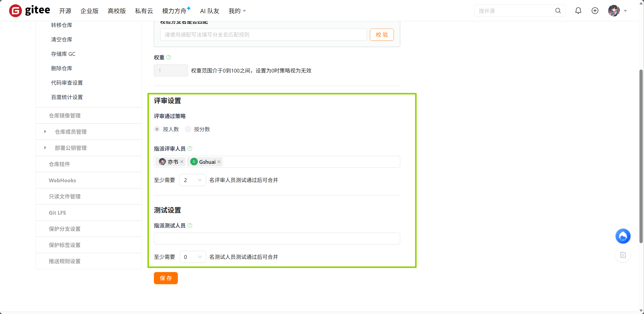Click the plus icon to create new
The image size is (644, 314).
(x=595, y=11)
